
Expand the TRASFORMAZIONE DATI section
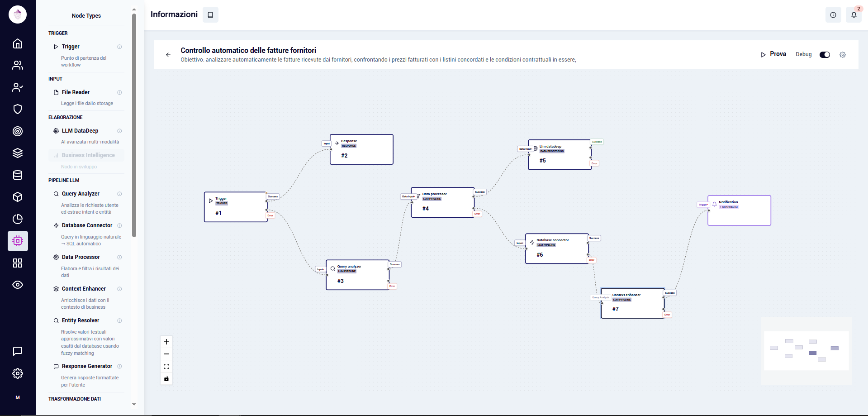pos(75,399)
